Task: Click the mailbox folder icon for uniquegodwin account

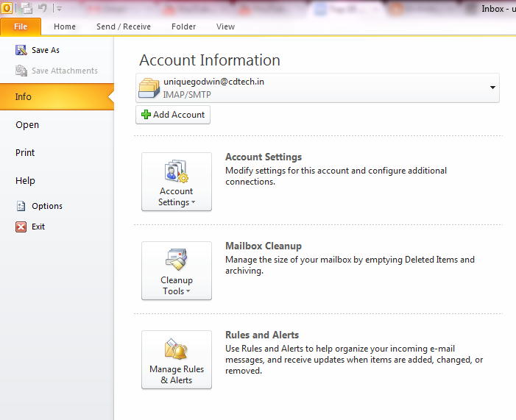Action: pos(149,88)
